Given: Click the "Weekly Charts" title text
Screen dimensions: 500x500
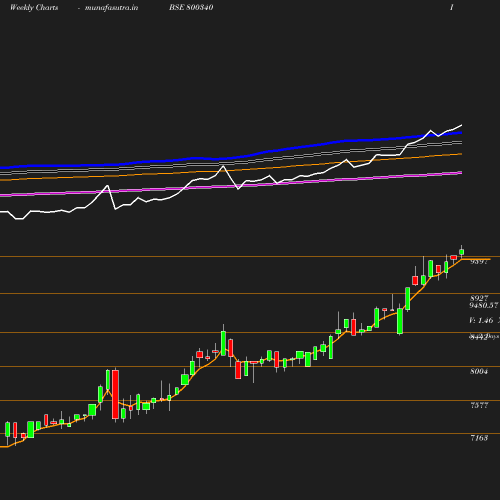Looking at the screenshot, I should 34,8.
